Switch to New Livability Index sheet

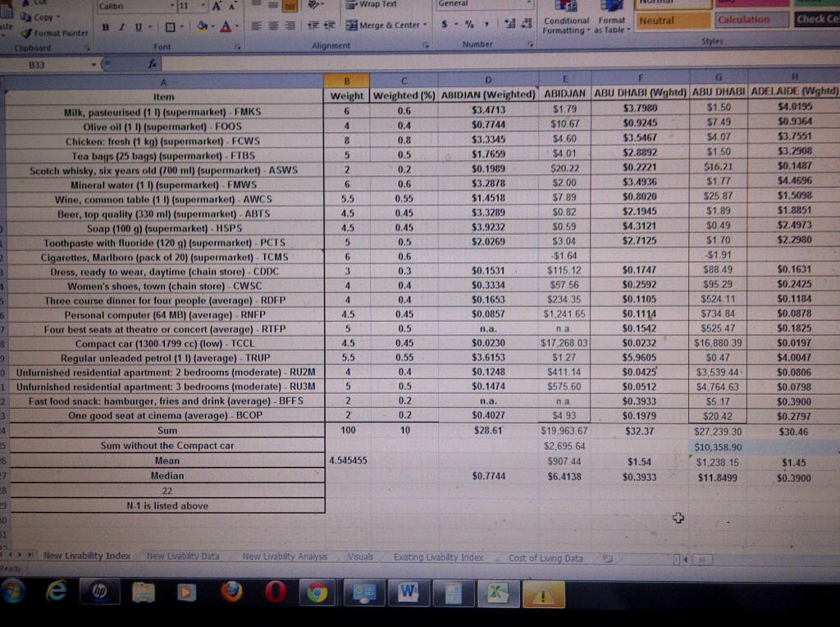point(87,556)
